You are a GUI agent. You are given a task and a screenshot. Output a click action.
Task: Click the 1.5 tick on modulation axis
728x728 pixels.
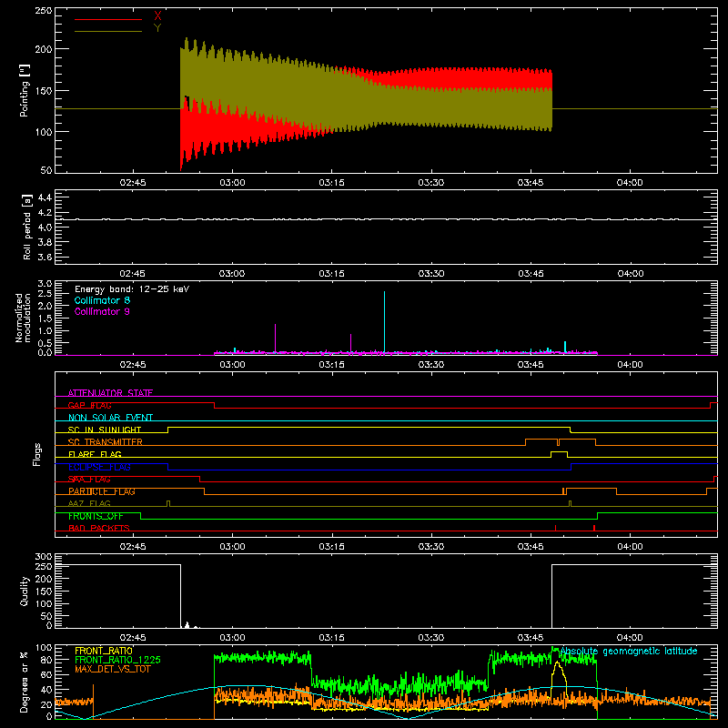pyautogui.click(x=45, y=318)
